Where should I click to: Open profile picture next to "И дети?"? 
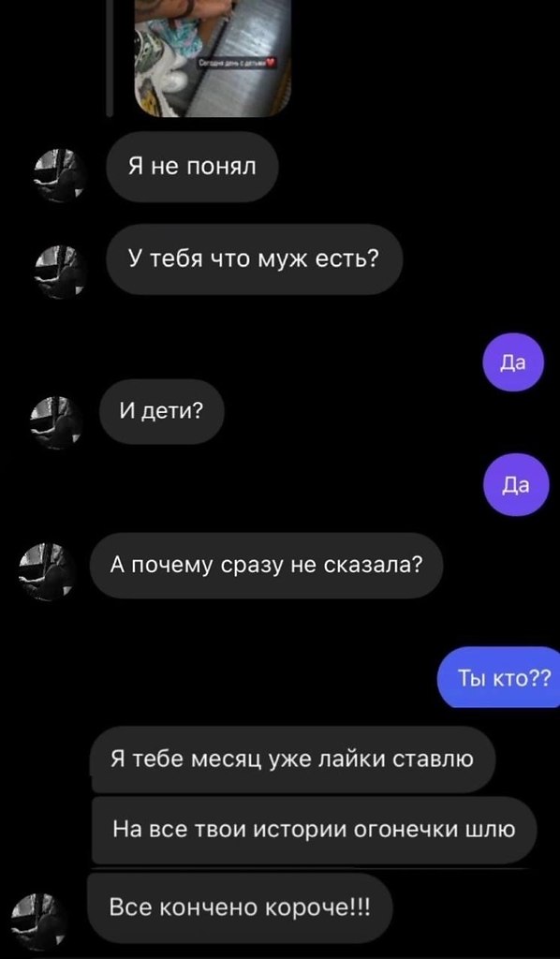[x=55, y=423]
